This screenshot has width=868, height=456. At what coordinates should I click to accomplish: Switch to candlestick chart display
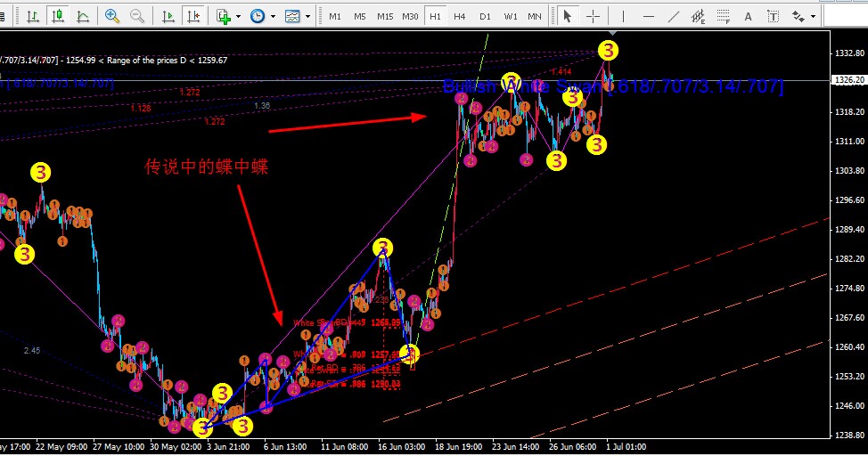[x=58, y=17]
